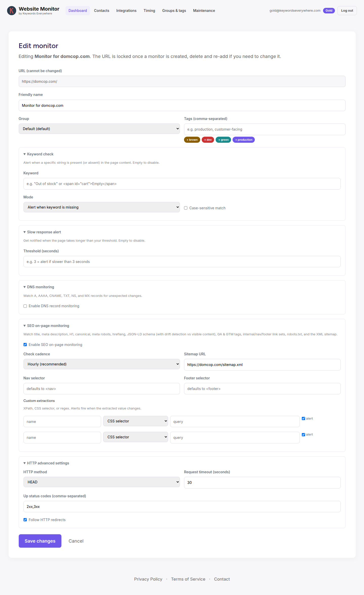Edit the Request timeout field

pos(262,483)
